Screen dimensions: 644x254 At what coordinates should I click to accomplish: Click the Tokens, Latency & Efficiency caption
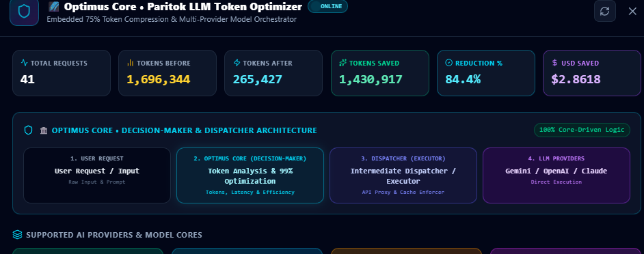tap(250, 192)
